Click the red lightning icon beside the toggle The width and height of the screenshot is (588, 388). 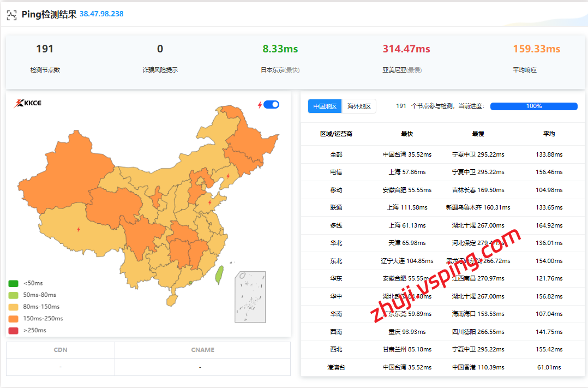coord(260,105)
